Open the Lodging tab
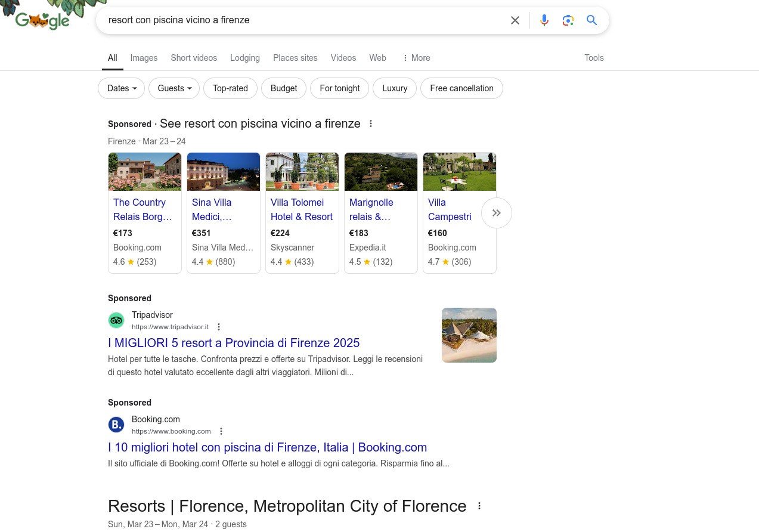 click(x=245, y=58)
